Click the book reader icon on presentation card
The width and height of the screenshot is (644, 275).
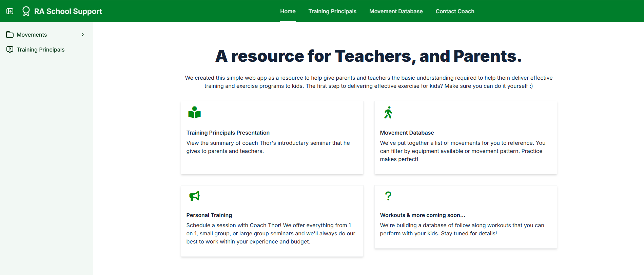pyautogui.click(x=194, y=113)
